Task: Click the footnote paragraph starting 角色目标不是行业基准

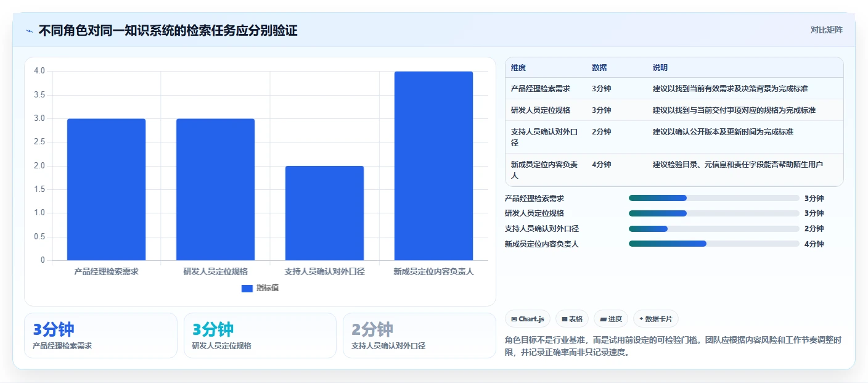Action: pos(673,347)
